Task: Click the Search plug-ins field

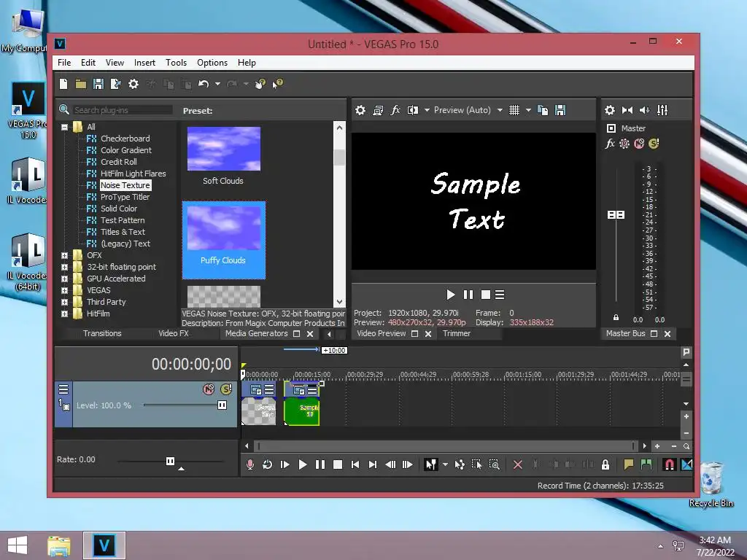Action: [123, 110]
